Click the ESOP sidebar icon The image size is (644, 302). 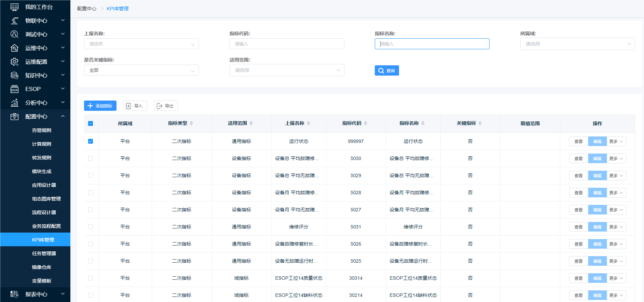(14, 89)
